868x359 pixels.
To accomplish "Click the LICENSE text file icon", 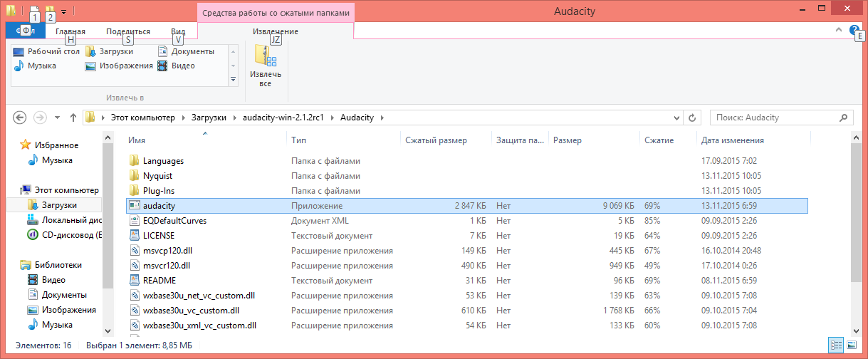I will click(135, 235).
